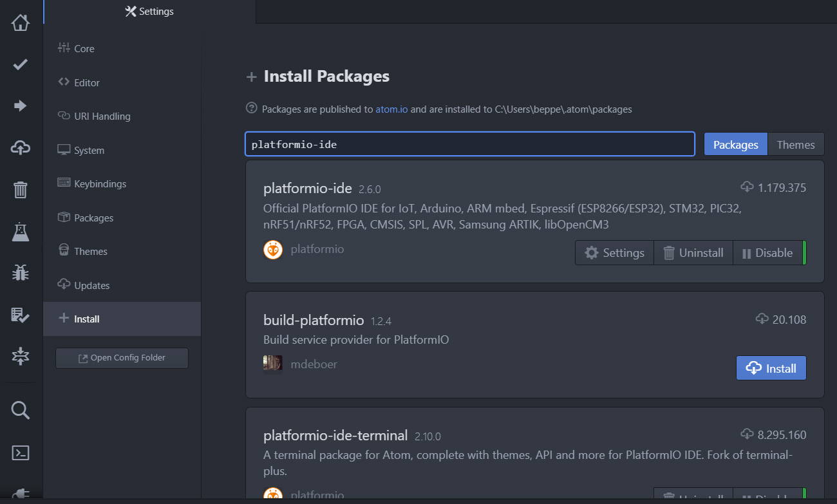
Task: Open the atom.io link
Action: click(391, 109)
